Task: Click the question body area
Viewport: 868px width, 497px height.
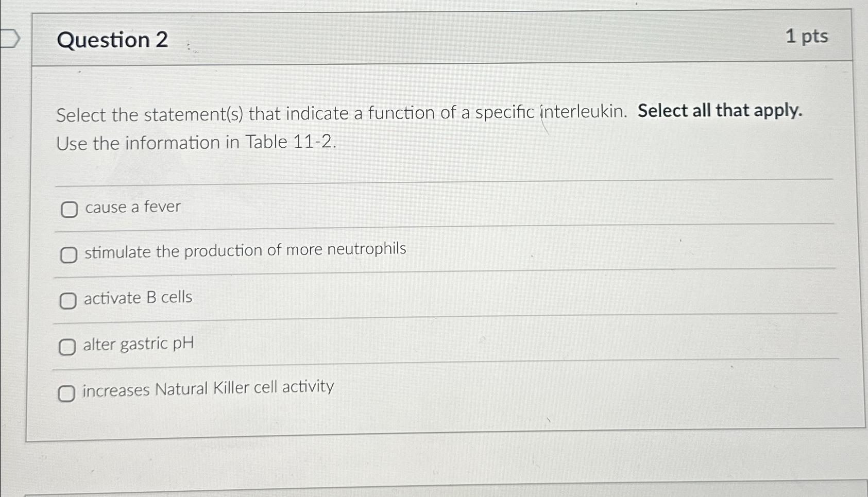Action: [x=412, y=165]
